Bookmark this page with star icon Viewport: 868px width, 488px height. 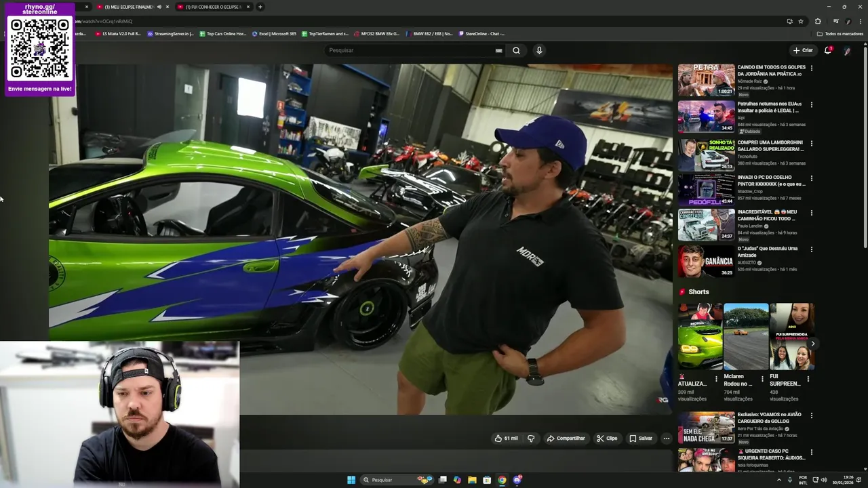coord(801,21)
